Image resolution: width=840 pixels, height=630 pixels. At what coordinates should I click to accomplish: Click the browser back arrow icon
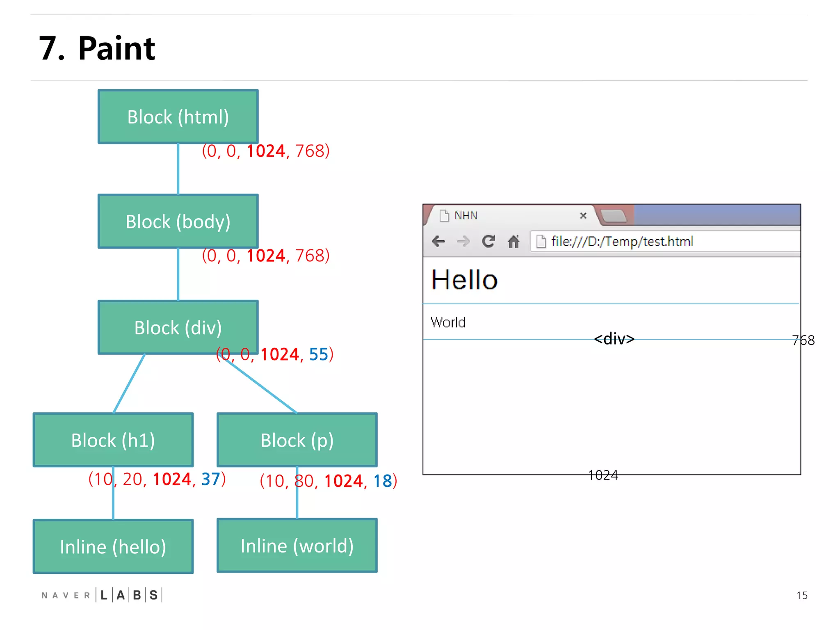438,241
